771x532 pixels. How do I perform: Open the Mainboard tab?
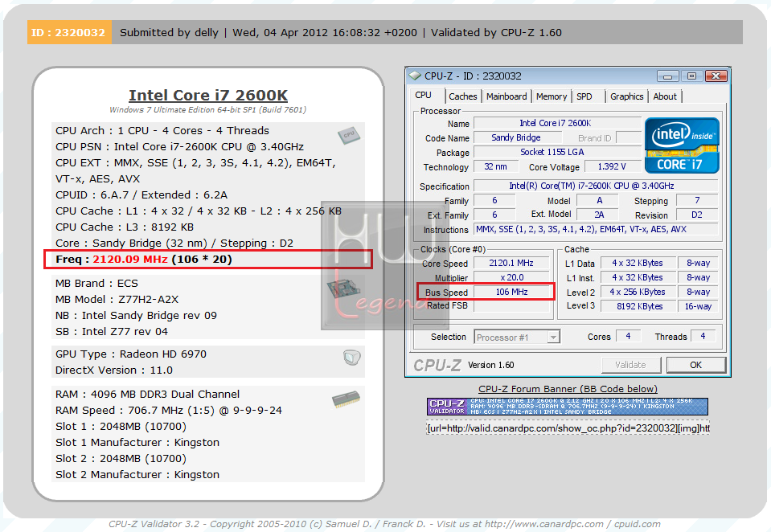point(506,96)
